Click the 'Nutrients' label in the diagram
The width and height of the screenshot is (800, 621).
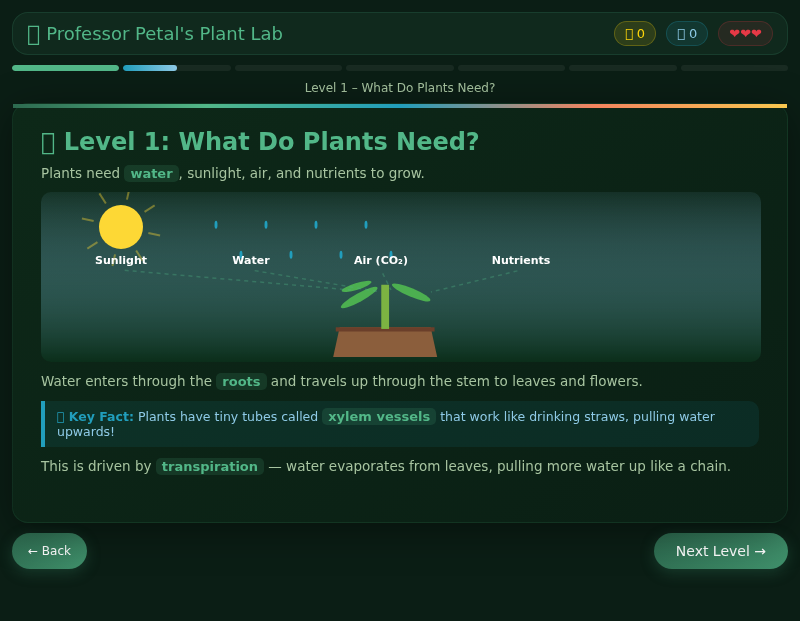pos(520,260)
